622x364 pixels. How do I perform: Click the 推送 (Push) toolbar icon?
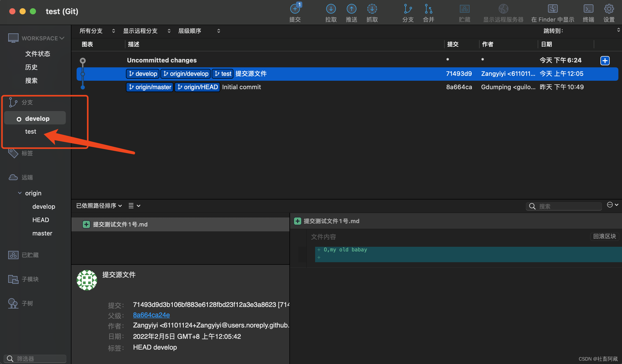click(x=351, y=9)
